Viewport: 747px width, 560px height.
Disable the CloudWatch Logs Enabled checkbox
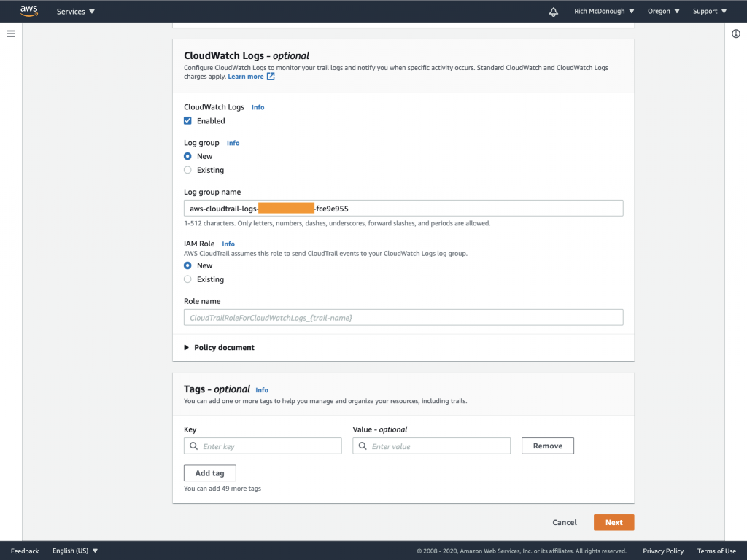click(187, 121)
